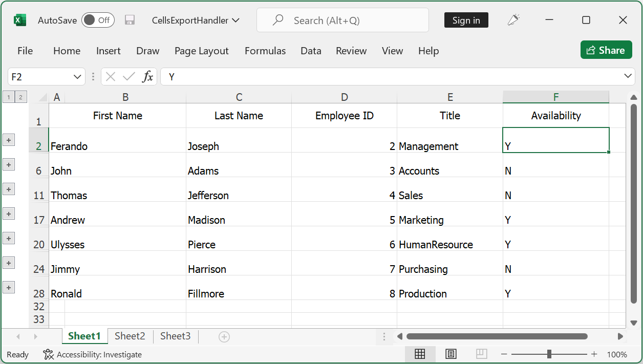Click the Employee ID header cell
The width and height of the screenshot is (643, 364).
click(345, 116)
